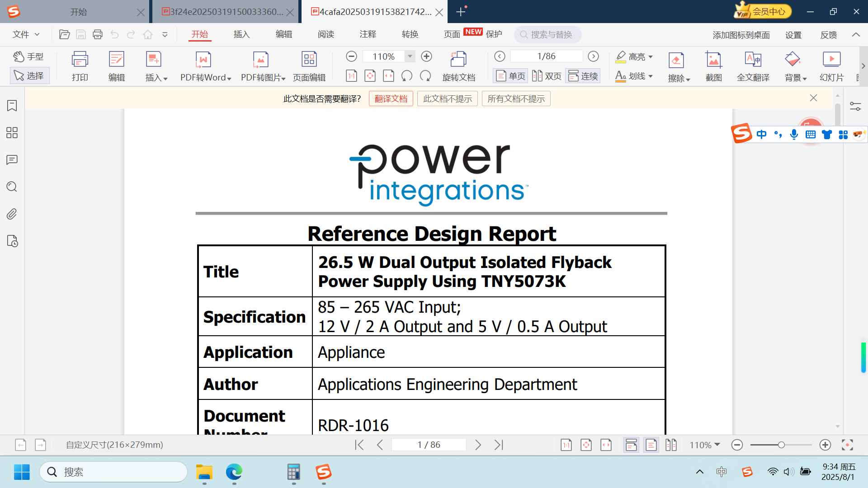Open the attachments panel in left sidebar

tap(12, 214)
